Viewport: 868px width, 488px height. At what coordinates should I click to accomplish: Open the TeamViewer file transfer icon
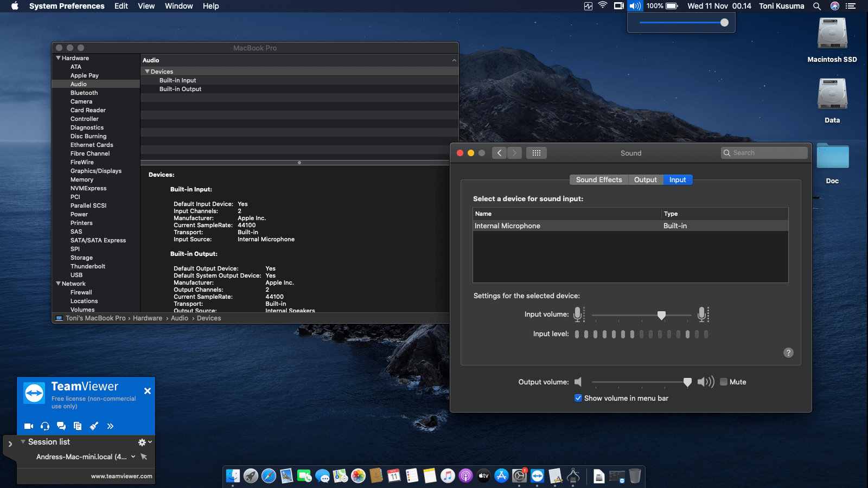tap(78, 426)
